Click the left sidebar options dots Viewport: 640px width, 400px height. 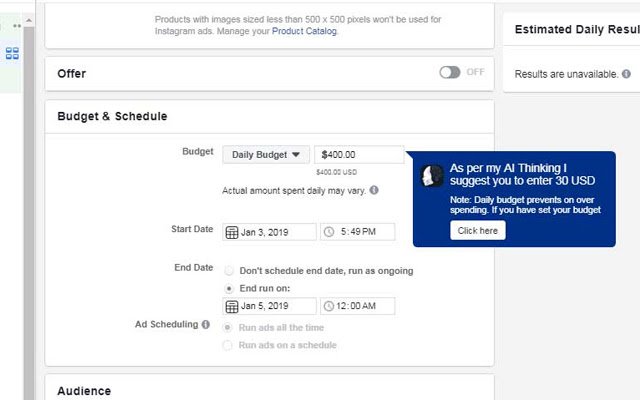pyautogui.click(x=15, y=24)
